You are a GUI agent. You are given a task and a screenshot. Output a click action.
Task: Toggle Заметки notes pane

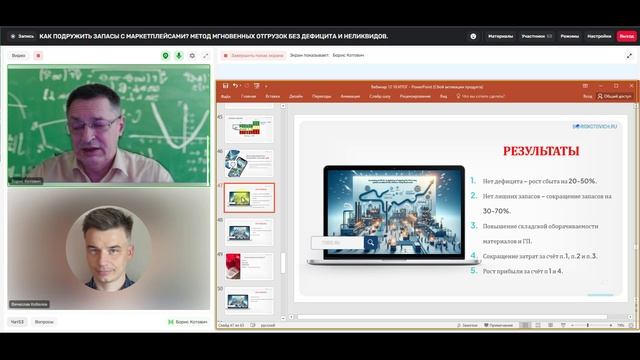click(x=467, y=325)
